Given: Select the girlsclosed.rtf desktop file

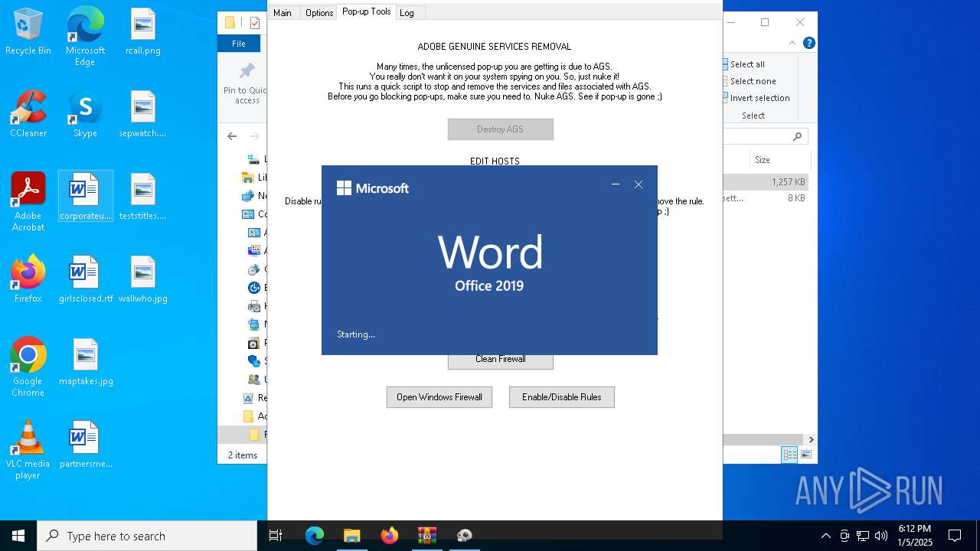Looking at the screenshot, I should pyautogui.click(x=85, y=279).
